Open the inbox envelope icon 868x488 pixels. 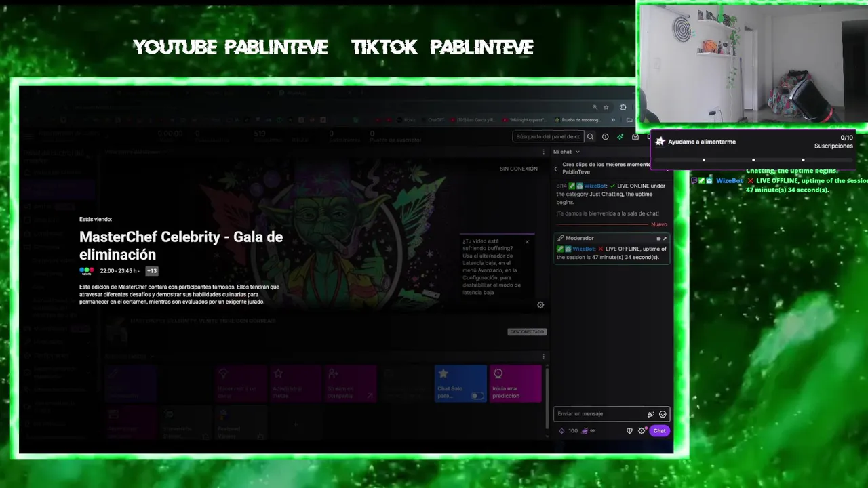coord(635,136)
